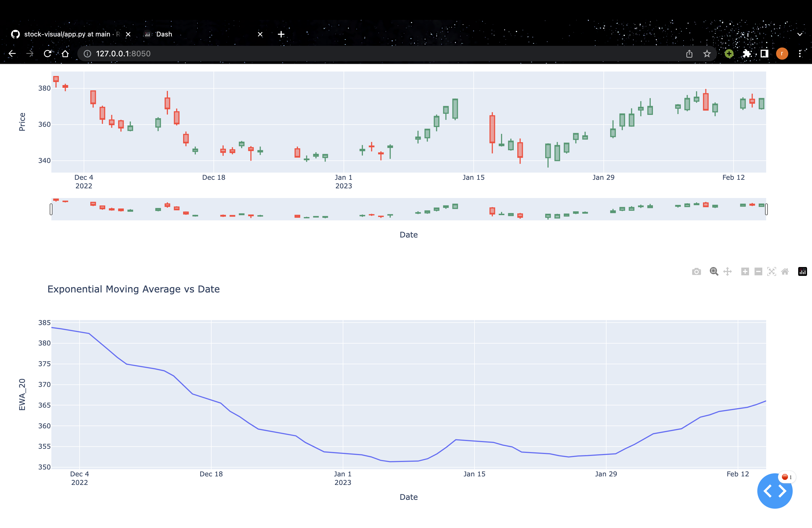Open the orange profile avatar

pos(782,54)
